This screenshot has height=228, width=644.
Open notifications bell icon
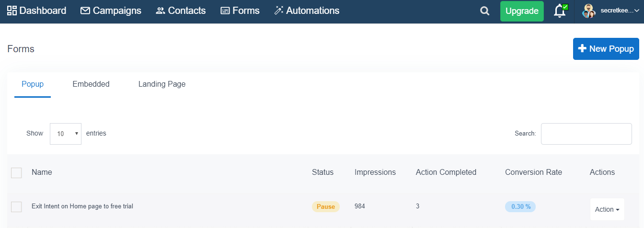tap(560, 11)
